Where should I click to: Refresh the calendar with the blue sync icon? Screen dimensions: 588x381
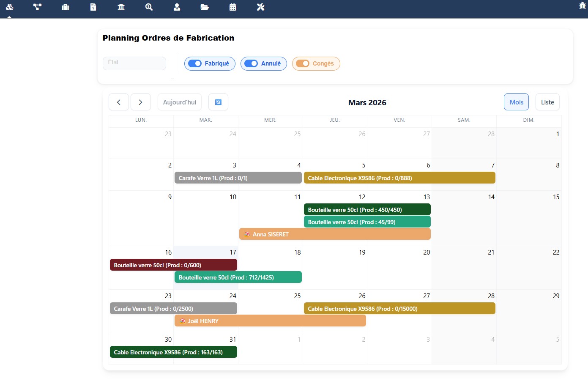pyautogui.click(x=218, y=102)
